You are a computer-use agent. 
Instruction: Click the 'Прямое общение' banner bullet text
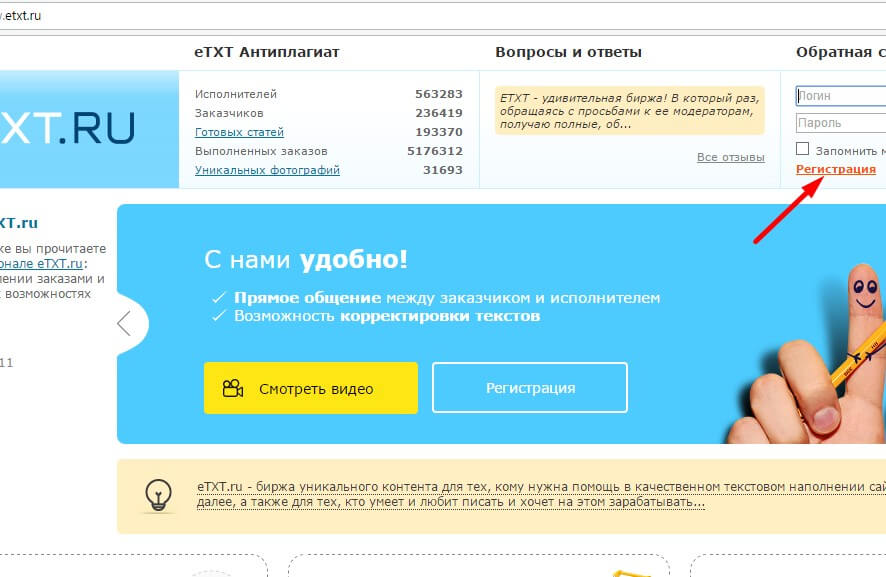[x=447, y=298]
